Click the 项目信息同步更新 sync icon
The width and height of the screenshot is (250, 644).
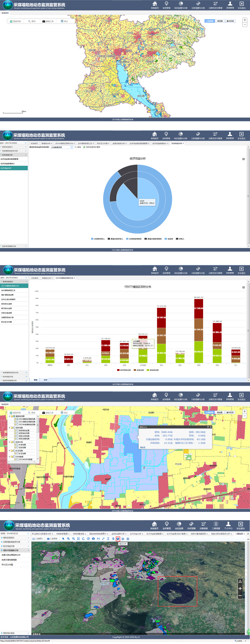(x=84, y=147)
